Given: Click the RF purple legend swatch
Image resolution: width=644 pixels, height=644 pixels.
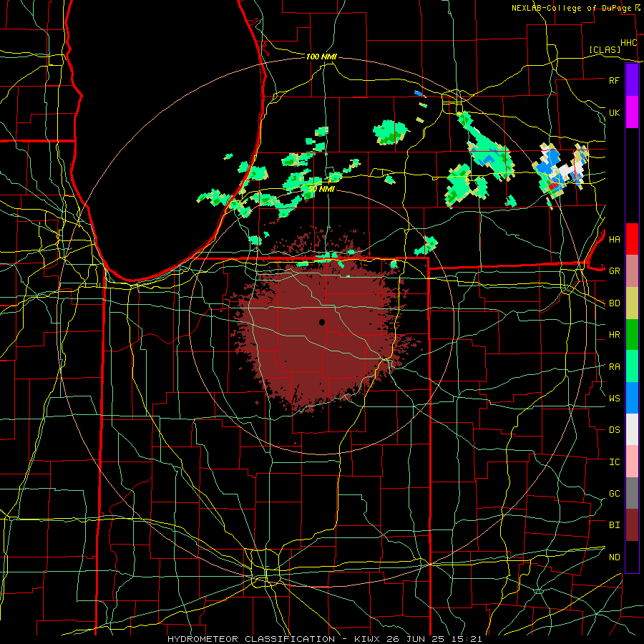Looking at the screenshot, I should 632,80.
